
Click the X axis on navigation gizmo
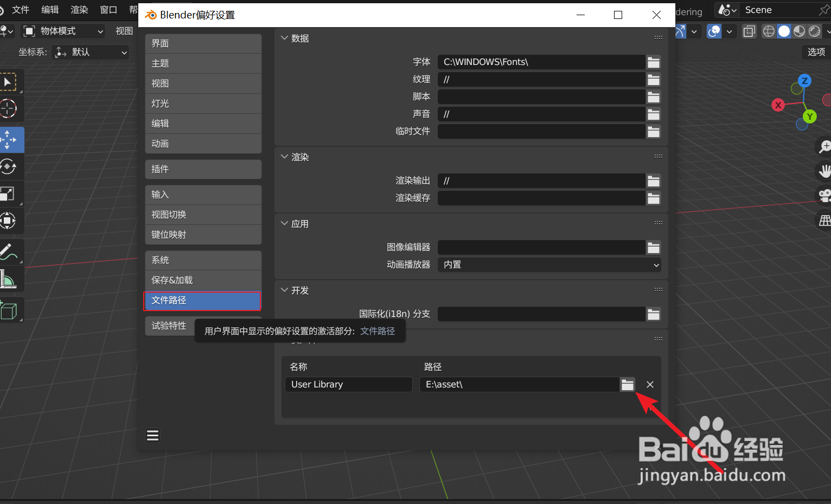[x=778, y=105]
